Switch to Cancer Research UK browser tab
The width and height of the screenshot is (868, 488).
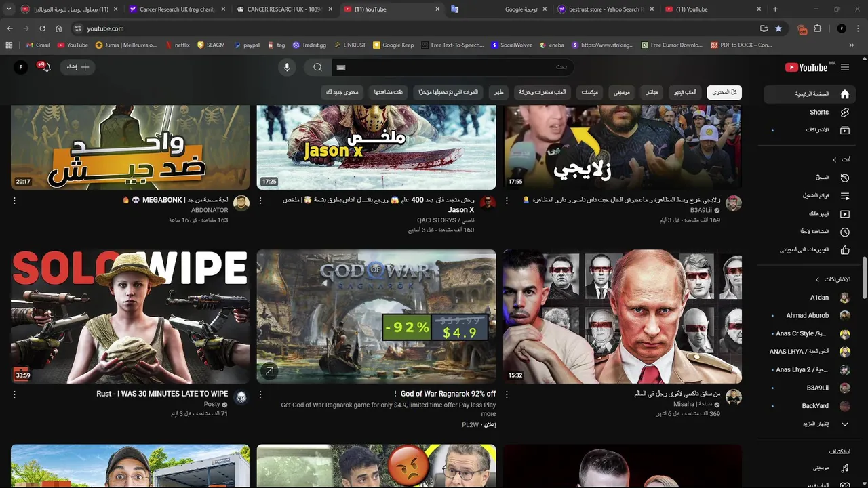[x=176, y=9]
